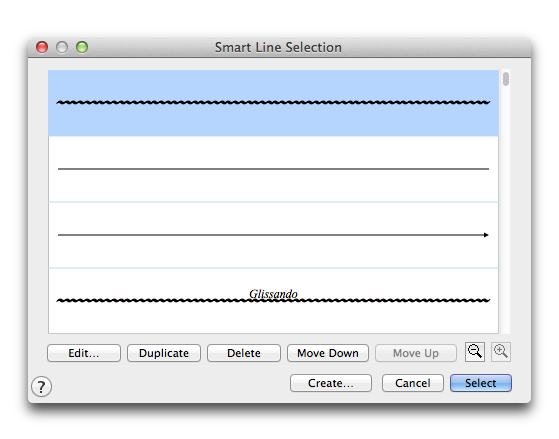Image resolution: width=559 pixels, height=439 pixels.
Task: Open help with the question mark button
Action: [x=42, y=387]
